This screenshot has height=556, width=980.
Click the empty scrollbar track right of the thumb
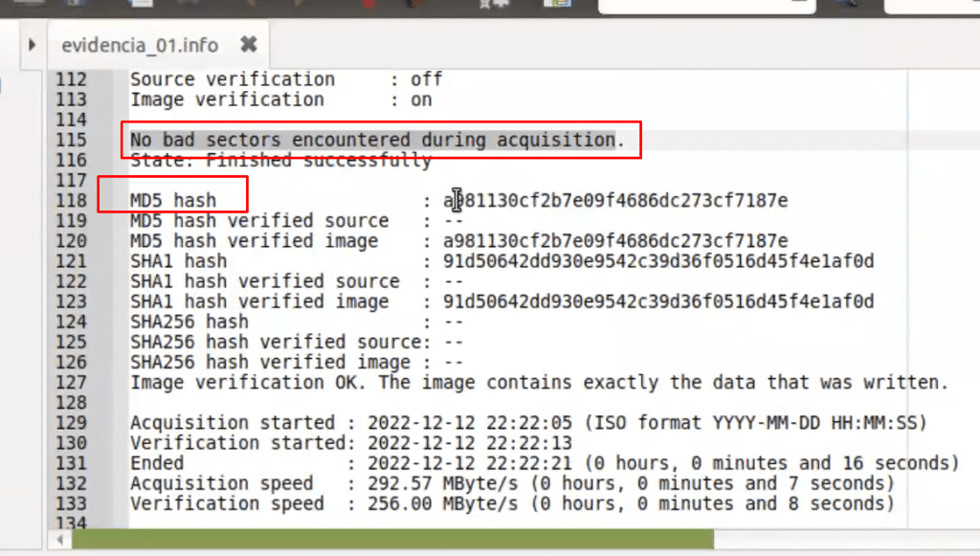click(x=846, y=539)
